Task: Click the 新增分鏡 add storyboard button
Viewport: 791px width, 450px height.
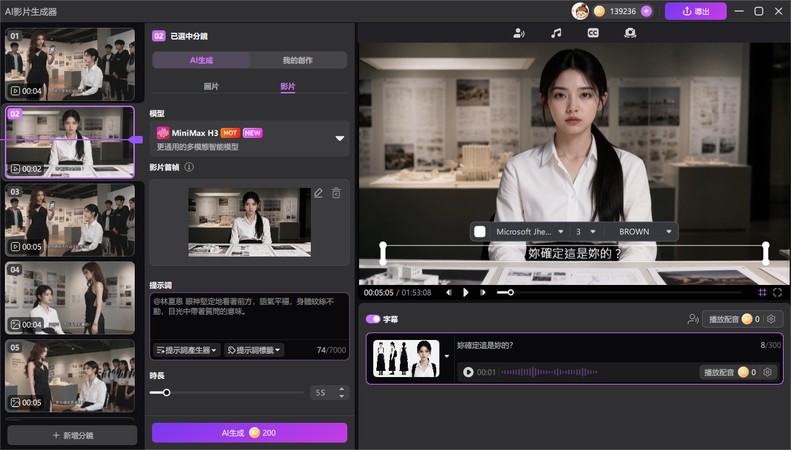Action: click(72, 435)
